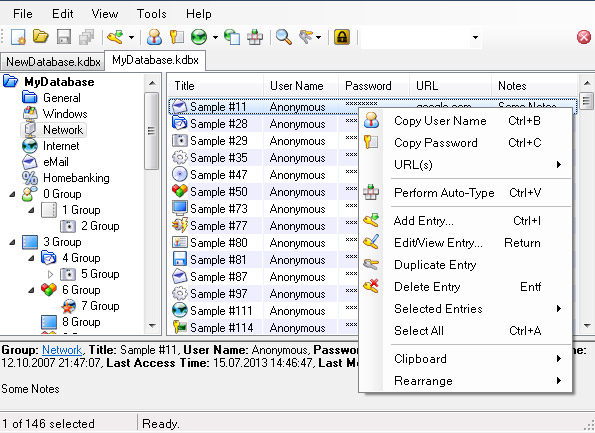This screenshot has height=433, width=595.
Task: Click the Save Database floppy icon
Action: [x=64, y=37]
